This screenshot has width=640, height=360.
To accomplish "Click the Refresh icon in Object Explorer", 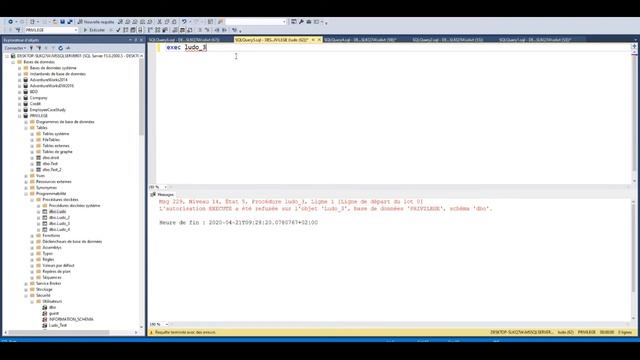I will click(60, 48).
